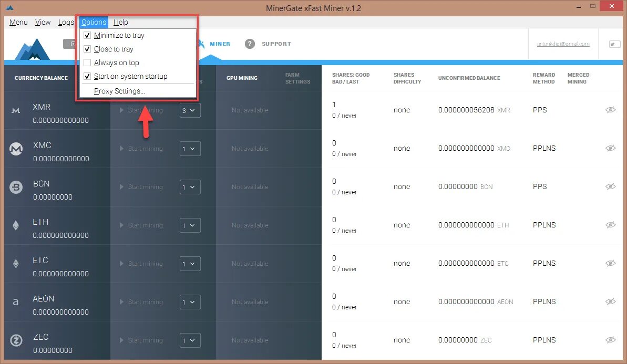Toggle visibility eye for AEON row
This screenshot has width=627, height=364.
click(610, 301)
